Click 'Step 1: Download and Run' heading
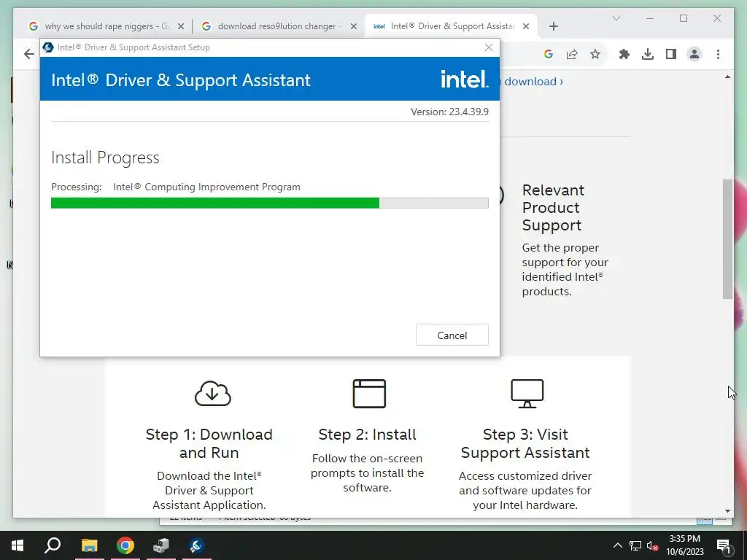 pyautogui.click(x=209, y=443)
